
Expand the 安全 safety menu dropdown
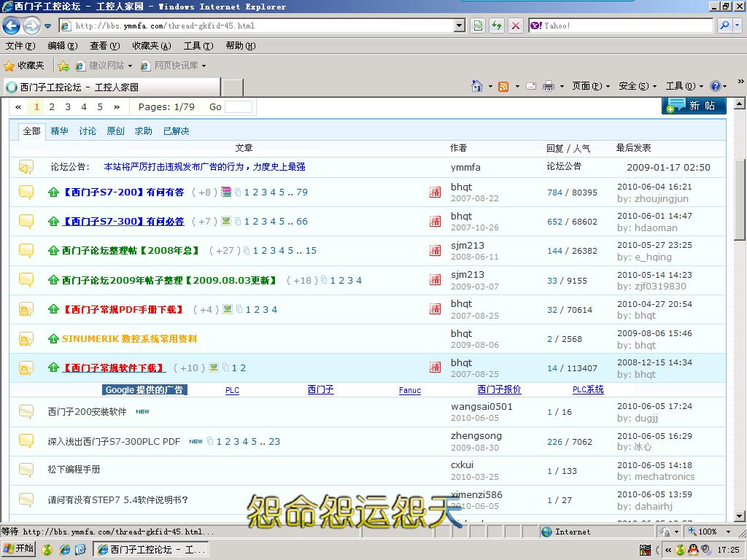(x=637, y=86)
